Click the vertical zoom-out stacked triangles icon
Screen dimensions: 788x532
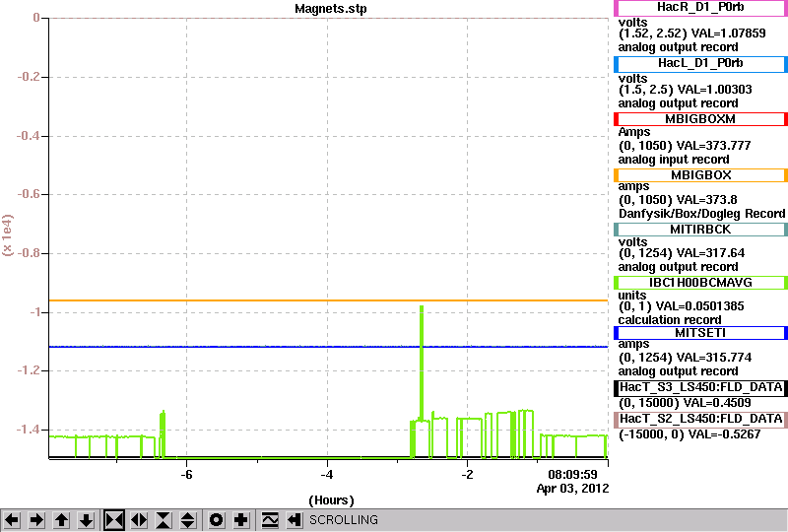[188, 520]
